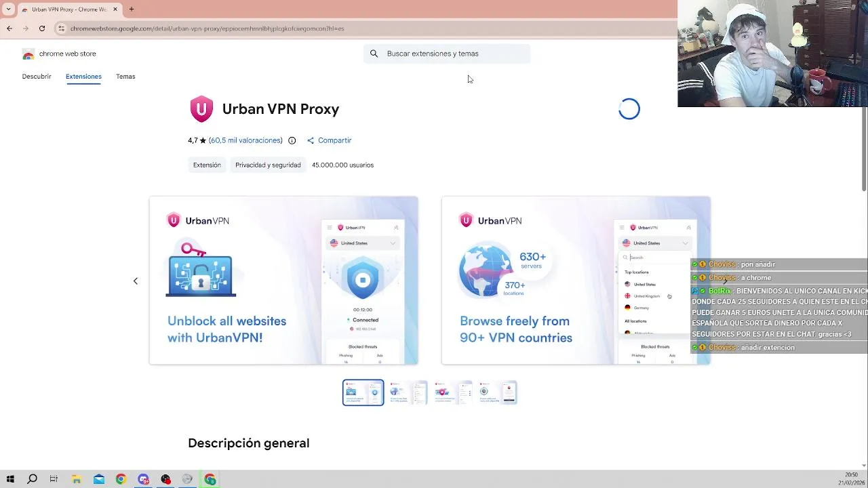Open a new browser tab
The image size is (868, 488).
pyautogui.click(x=132, y=9)
